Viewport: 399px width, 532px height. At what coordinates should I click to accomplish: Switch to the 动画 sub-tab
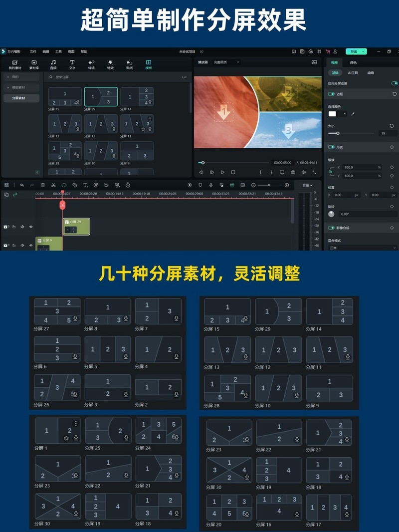(x=371, y=72)
